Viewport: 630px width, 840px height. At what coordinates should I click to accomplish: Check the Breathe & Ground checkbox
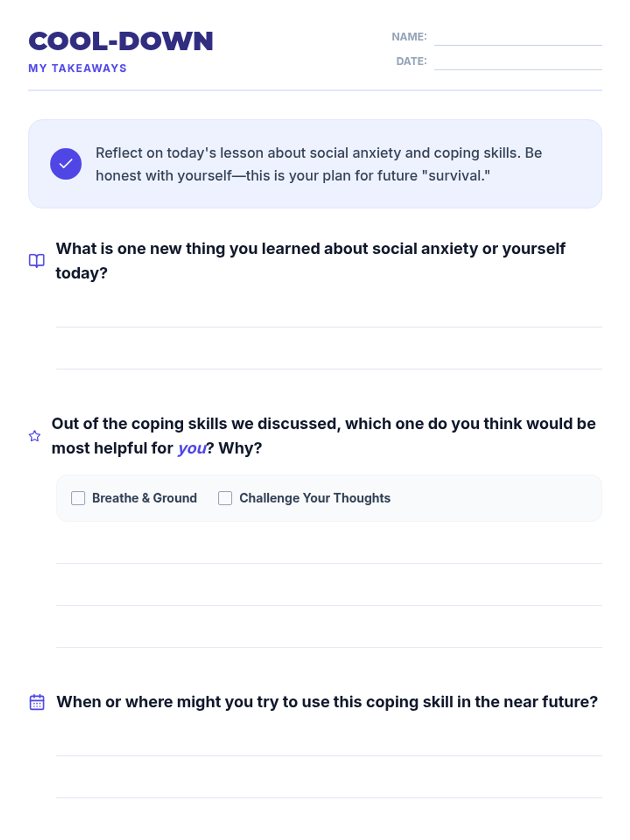pyautogui.click(x=78, y=498)
